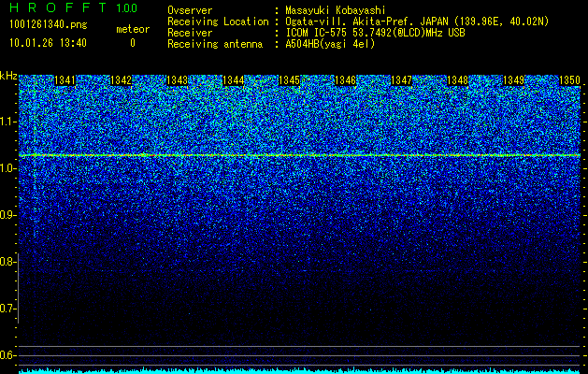Select the ICOM IC-575 53.7492 MHz USB text
The image size is (588, 374).
click(375, 33)
